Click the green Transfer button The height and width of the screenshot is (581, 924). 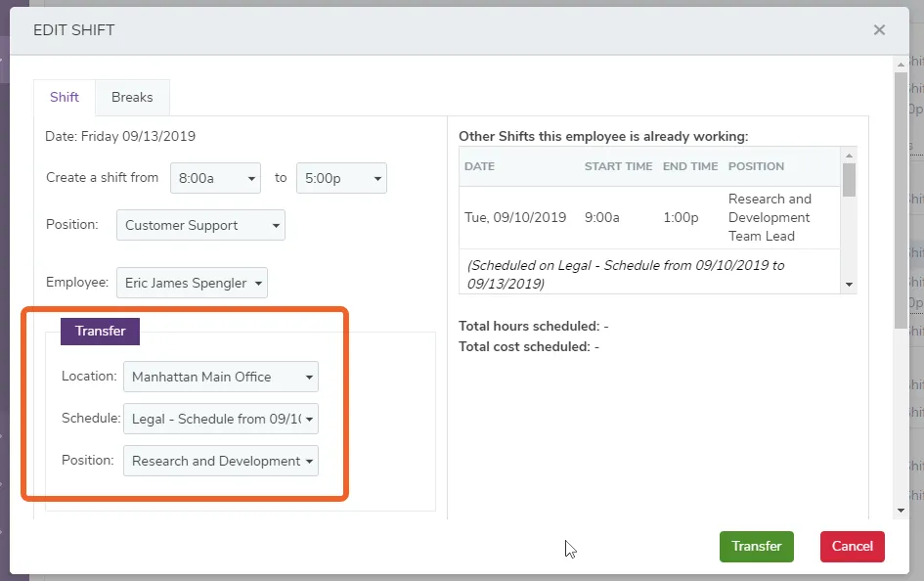click(756, 547)
